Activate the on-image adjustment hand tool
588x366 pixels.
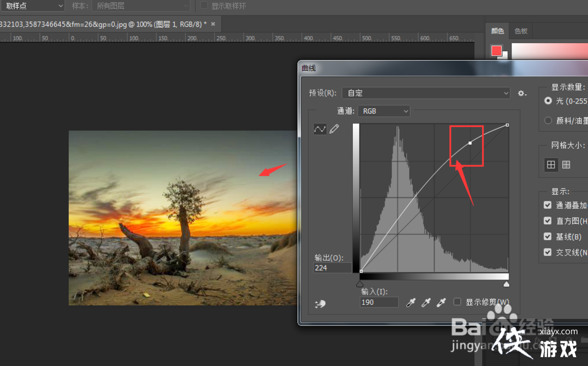[320, 303]
